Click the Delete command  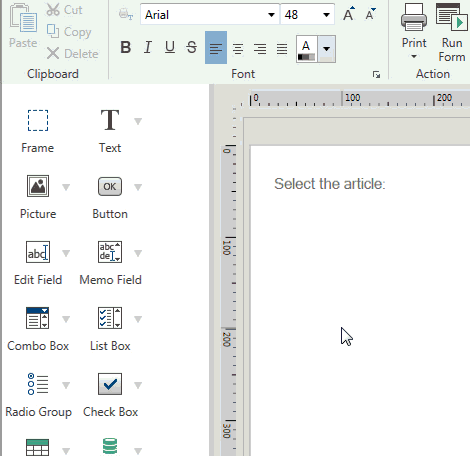[x=72, y=53]
